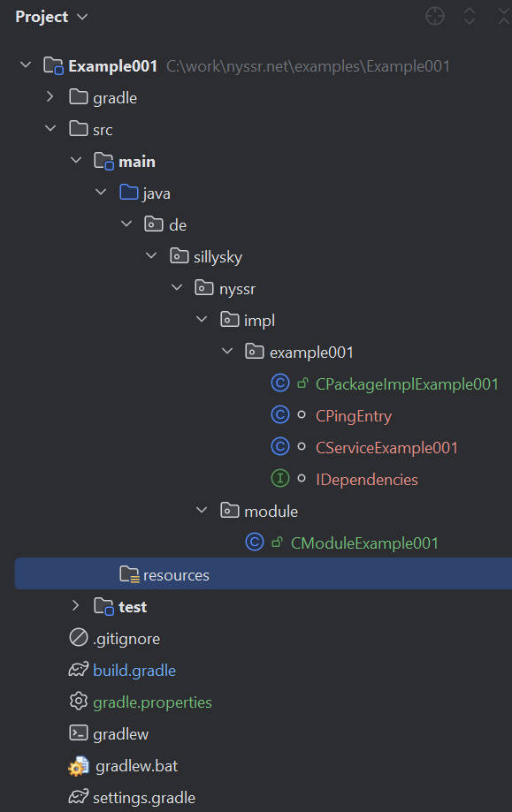Click the batch file icon of gradlew.bat

click(78, 766)
